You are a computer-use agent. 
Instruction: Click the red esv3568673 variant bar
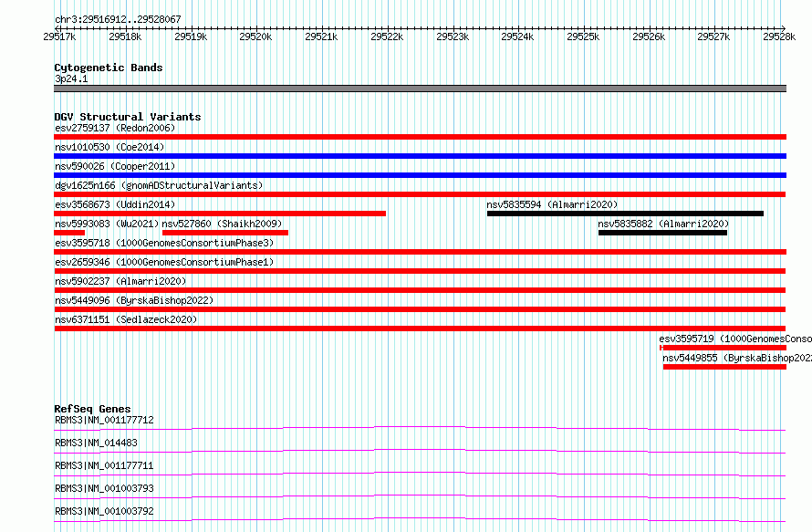tap(220, 214)
